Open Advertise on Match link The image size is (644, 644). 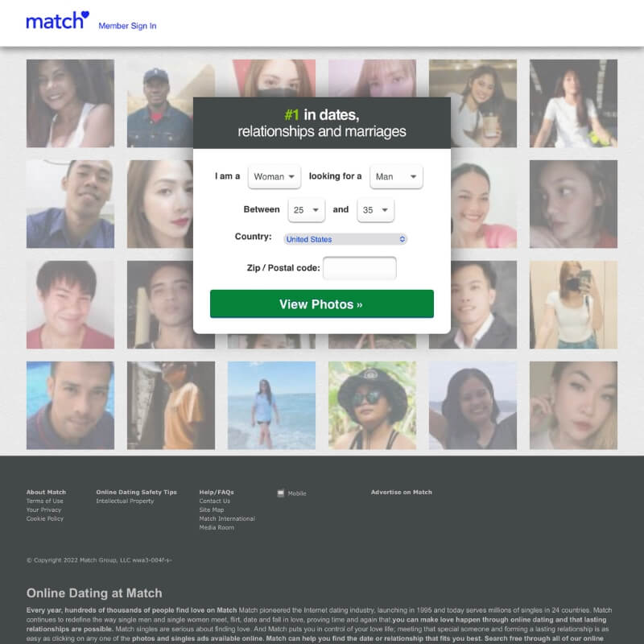tap(401, 492)
